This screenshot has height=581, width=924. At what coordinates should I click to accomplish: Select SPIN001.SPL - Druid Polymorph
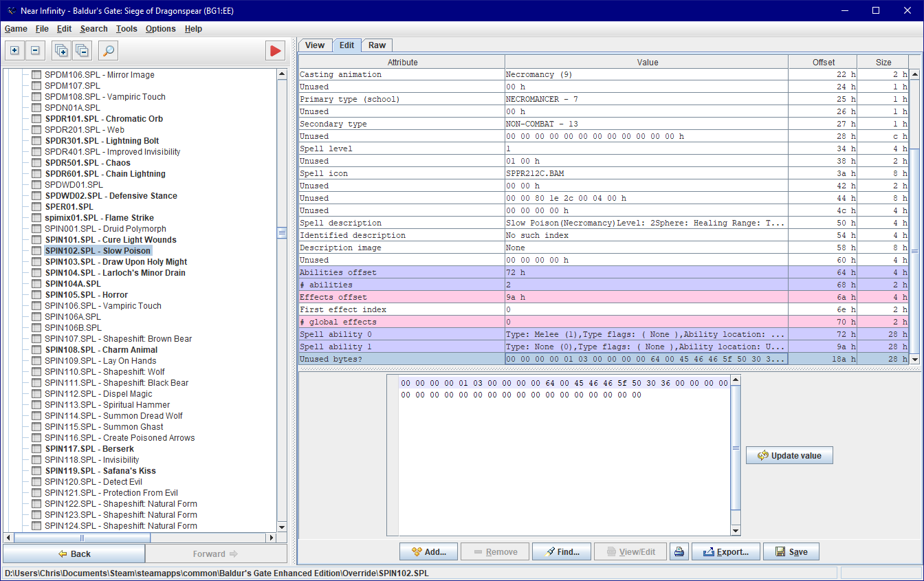(x=106, y=229)
